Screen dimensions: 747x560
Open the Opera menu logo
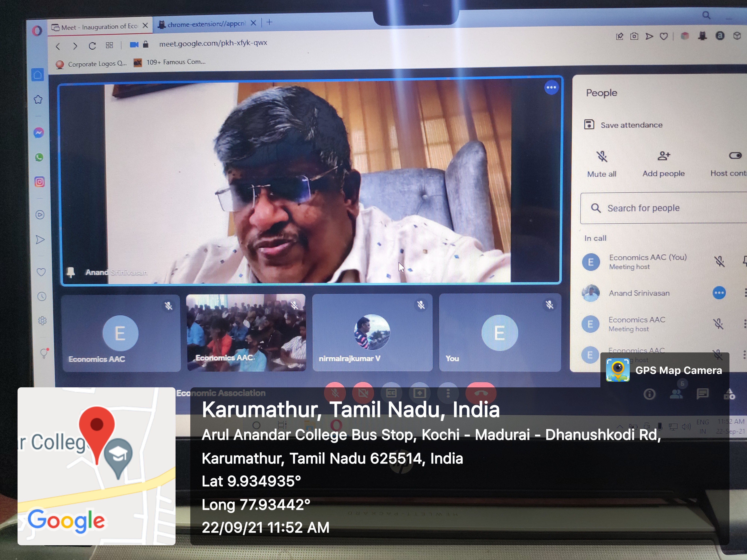(x=37, y=31)
